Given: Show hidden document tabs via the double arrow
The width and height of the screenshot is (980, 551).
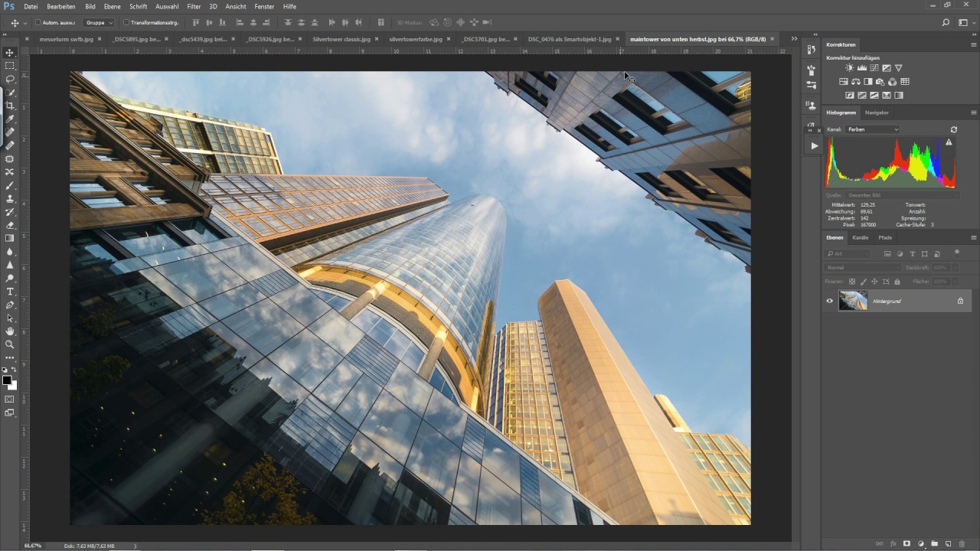Looking at the screenshot, I should coord(794,38).
